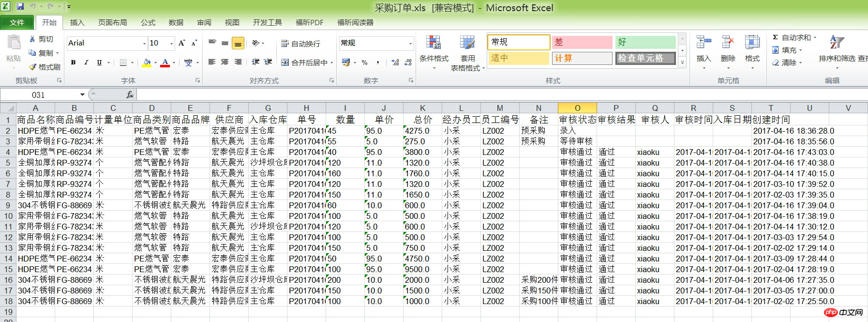The height and width of the screenshot is (322, 868).
Task: Click the fx insert function icon
Action: 130,95
